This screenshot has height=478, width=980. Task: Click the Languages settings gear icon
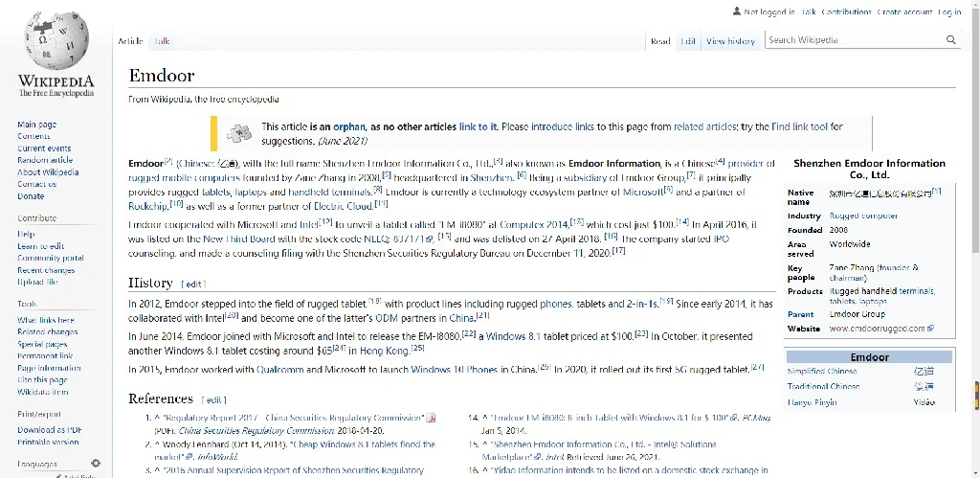coord(96,464)
